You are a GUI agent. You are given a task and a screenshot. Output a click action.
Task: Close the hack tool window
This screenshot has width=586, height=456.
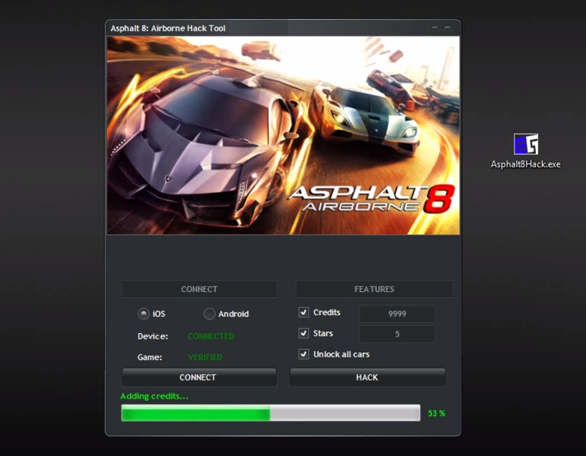point(447,27)
